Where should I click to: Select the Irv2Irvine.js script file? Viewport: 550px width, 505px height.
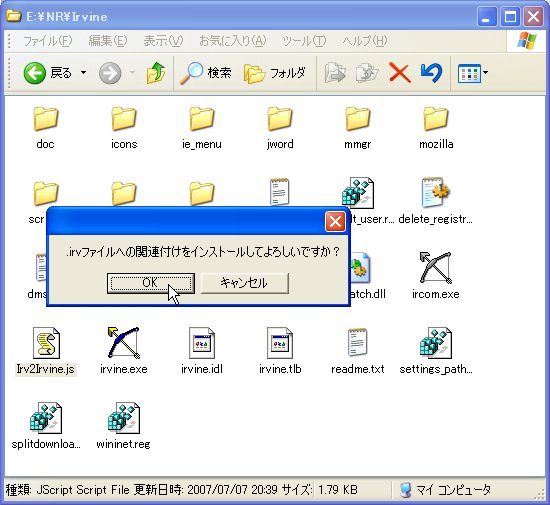(x=46, y=351)
